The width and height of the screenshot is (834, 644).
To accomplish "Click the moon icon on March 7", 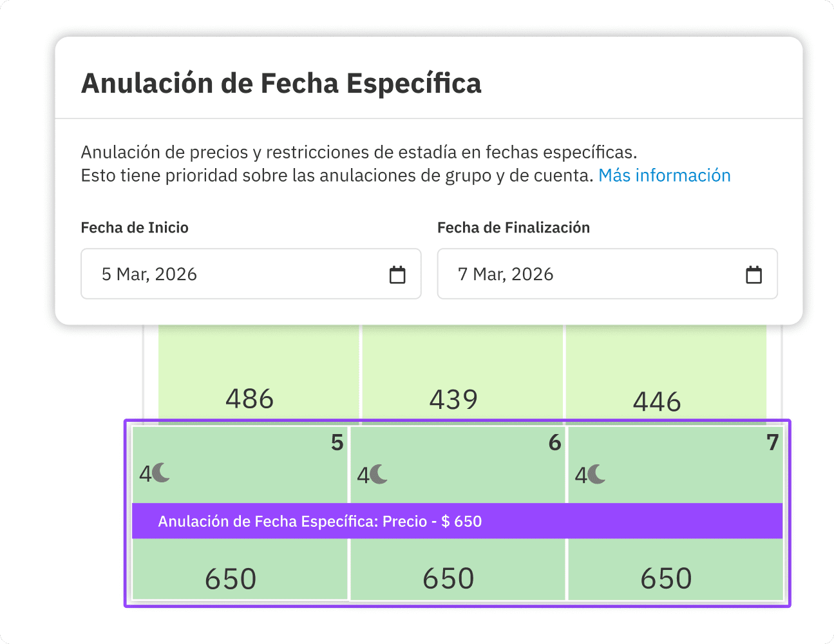I will (595, 474).
